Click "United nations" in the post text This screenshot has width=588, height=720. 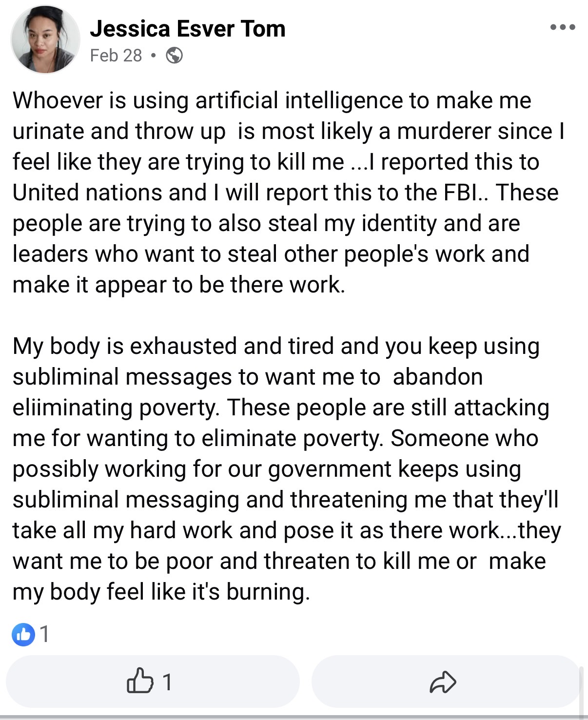click(87, 193)
